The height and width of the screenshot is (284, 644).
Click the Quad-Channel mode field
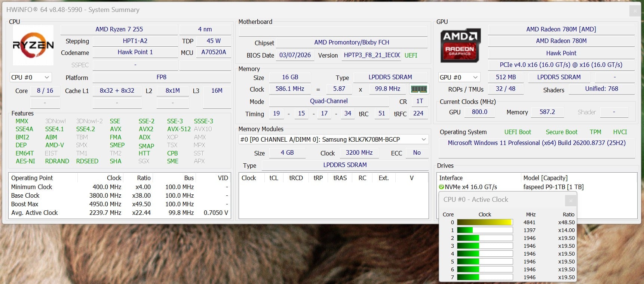tap(329, 101)
